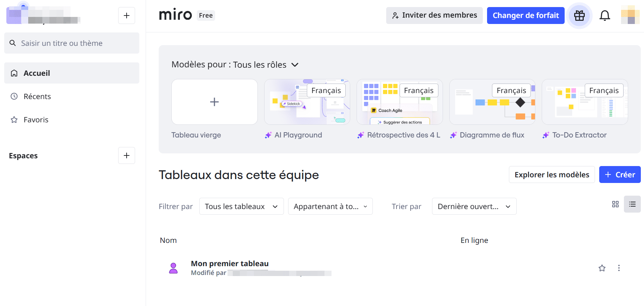The width and height of the screenshot is (644, 306).
Task: Click Tableau vierge label
Action: click(x=196, y=135)
